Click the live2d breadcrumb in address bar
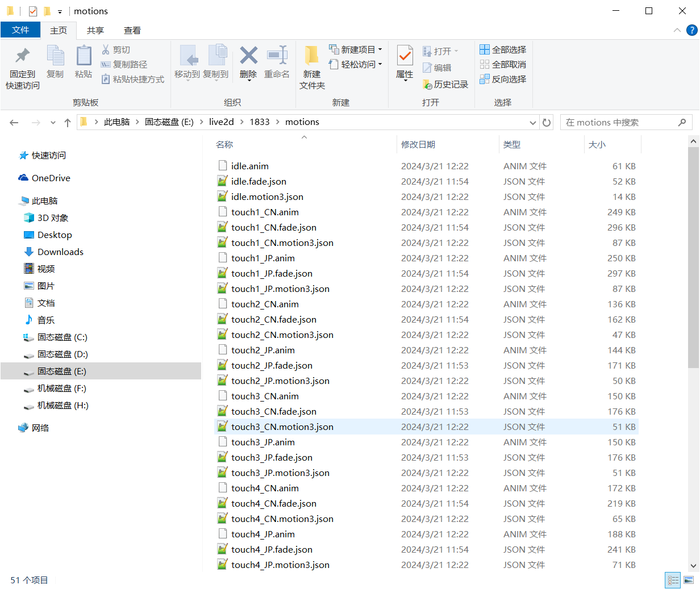Viewport: 700px width, 589px height. pos(222,122)
